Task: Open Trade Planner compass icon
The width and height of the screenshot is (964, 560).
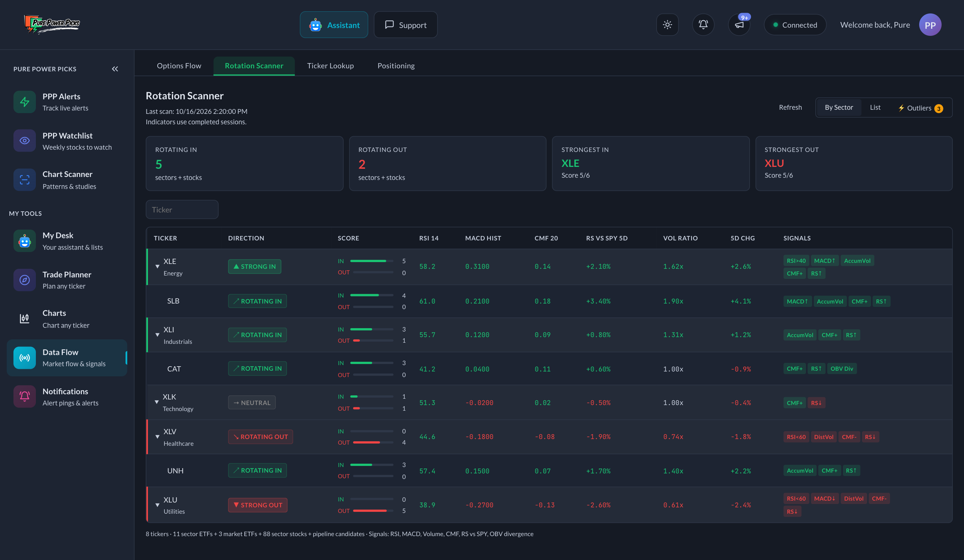Action: [x=25, y=280]
